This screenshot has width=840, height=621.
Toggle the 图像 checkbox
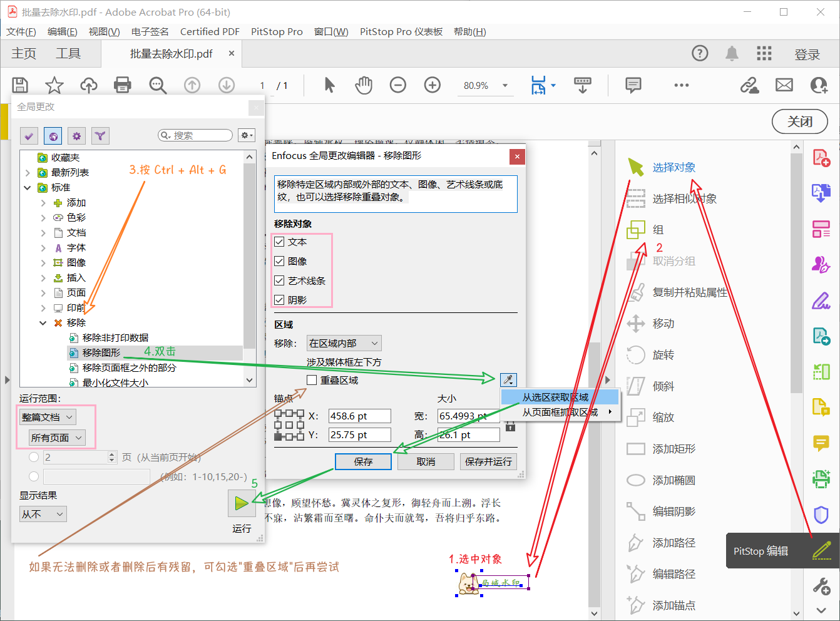click(279, 261)
